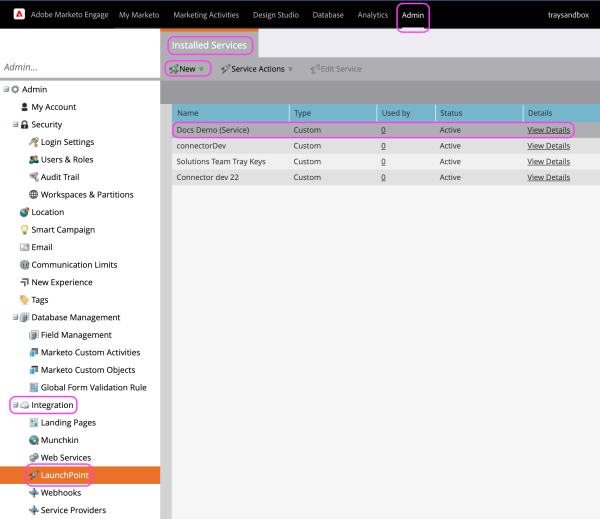
Task: Open Design Studio in top navigation
Action: (274, 16)
